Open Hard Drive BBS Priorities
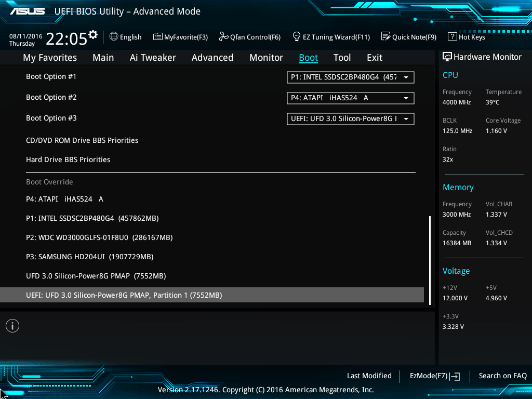Screen dimensions: 532x399 pyautogui.click(x=68, y=159)
